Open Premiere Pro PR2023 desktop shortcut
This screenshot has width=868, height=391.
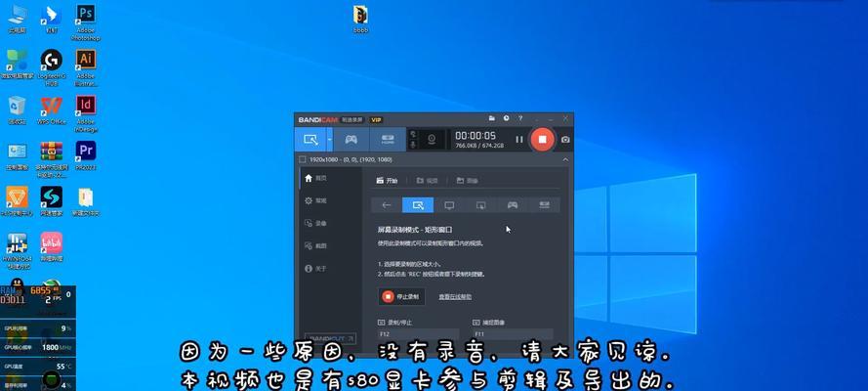(x=85, y=155)
